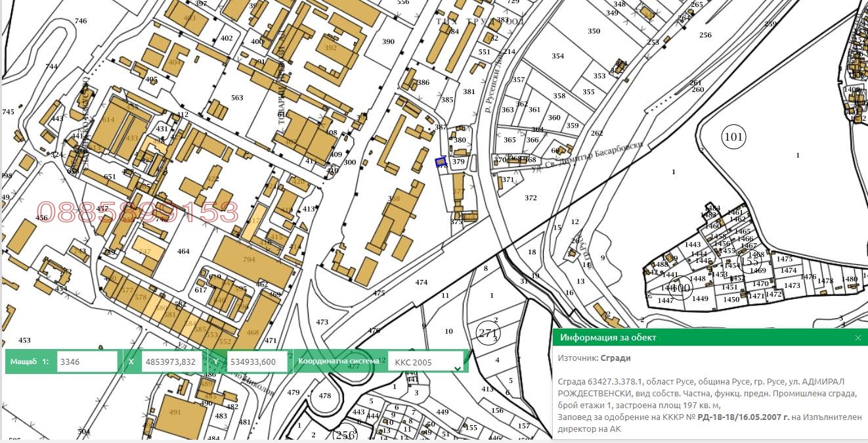Select parcel 372 on the map
This screenshot has width=868, height=443.
click(x=531, y=198)
